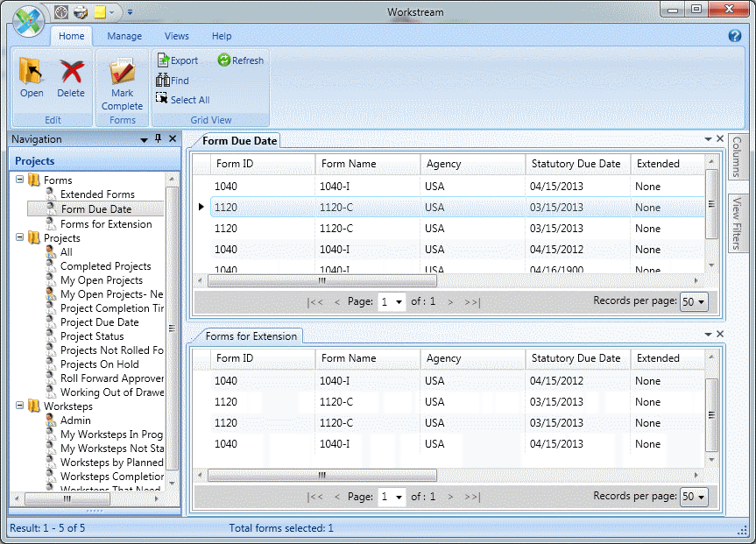Refresh the grid view
Screen dimensions: 756x544
click(240, 60)
